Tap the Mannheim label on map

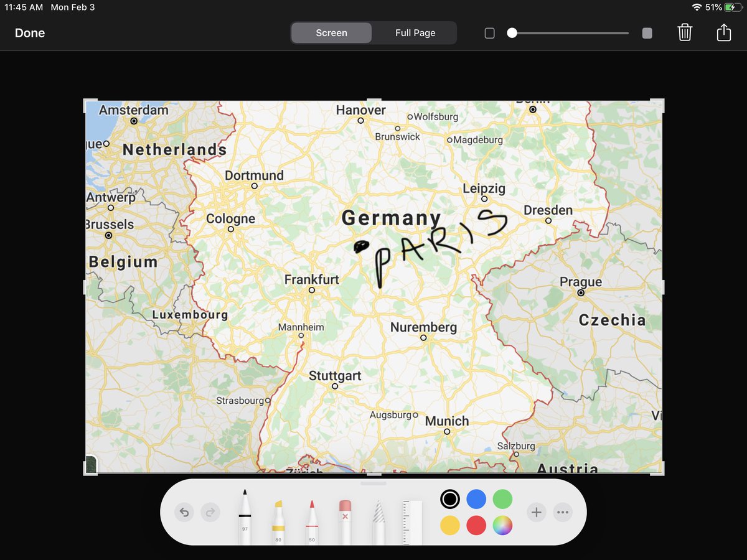pyautogui.click(x=301, y=327)
